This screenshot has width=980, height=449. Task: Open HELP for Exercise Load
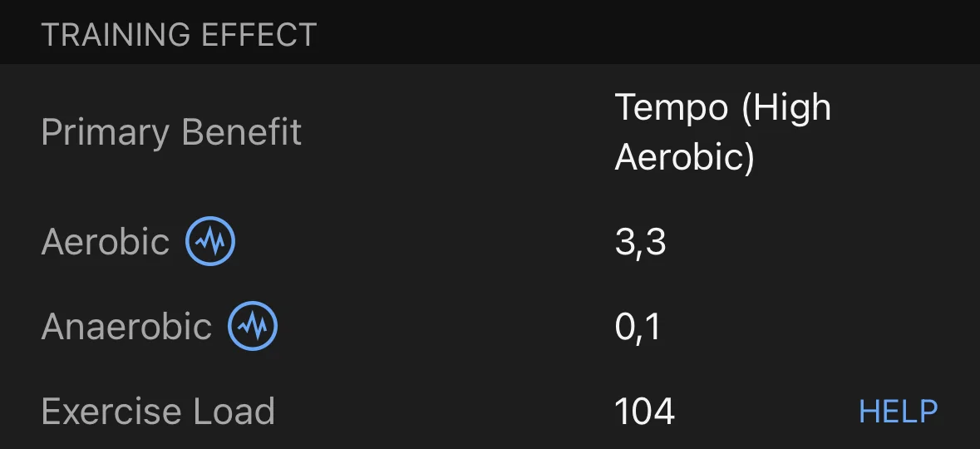[x=898, y=412]
